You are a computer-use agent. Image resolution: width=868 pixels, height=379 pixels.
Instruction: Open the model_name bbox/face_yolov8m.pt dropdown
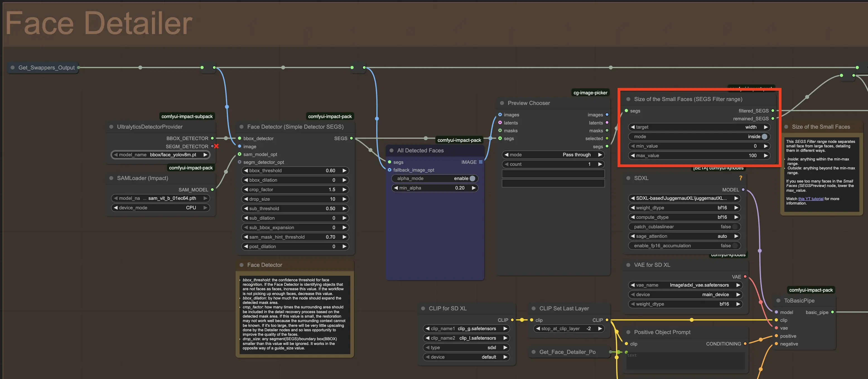[x=160, y=155]
